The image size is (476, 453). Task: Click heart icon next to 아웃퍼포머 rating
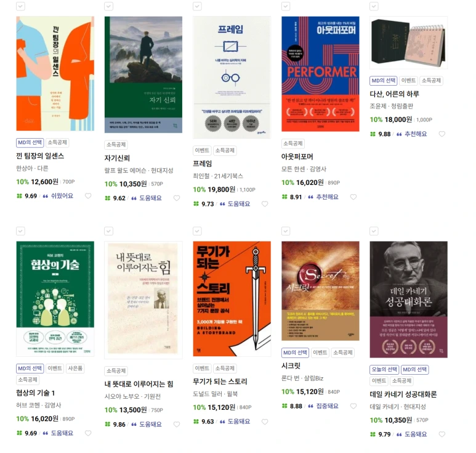tap(353, 197)
